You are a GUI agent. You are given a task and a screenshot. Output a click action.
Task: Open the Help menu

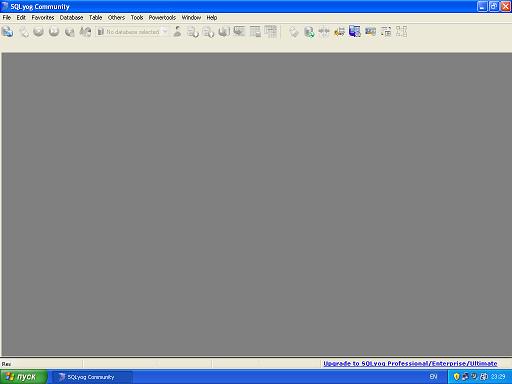(212, 18)
